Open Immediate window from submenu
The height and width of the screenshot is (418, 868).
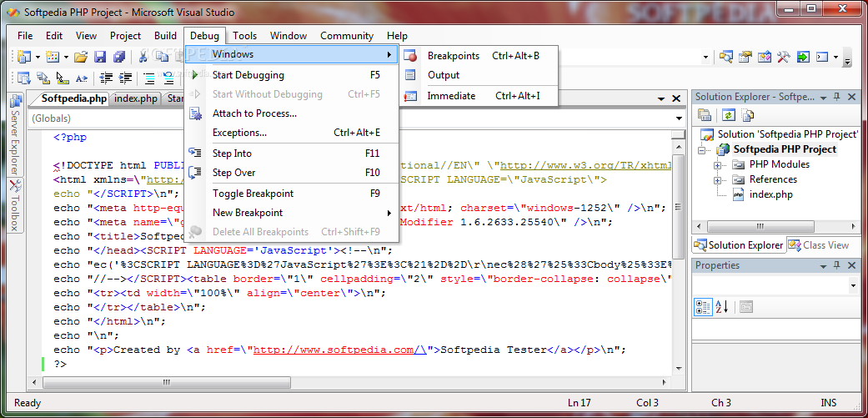[479, 96]
